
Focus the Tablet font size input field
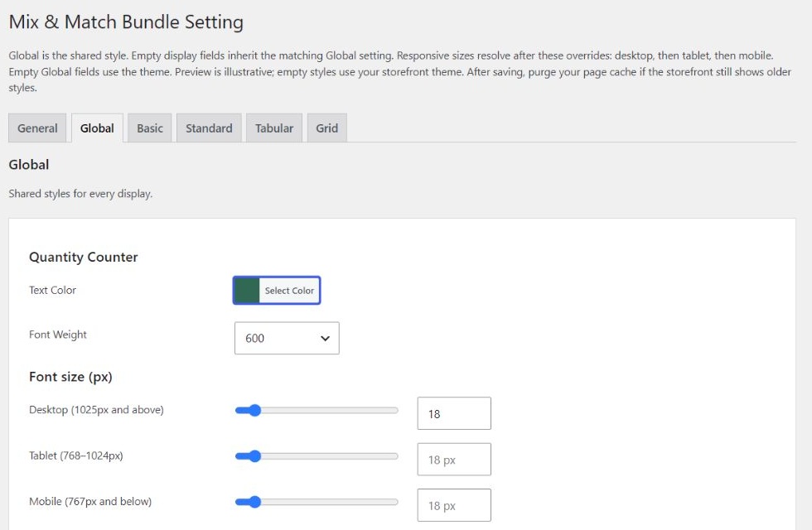[454, 459]
